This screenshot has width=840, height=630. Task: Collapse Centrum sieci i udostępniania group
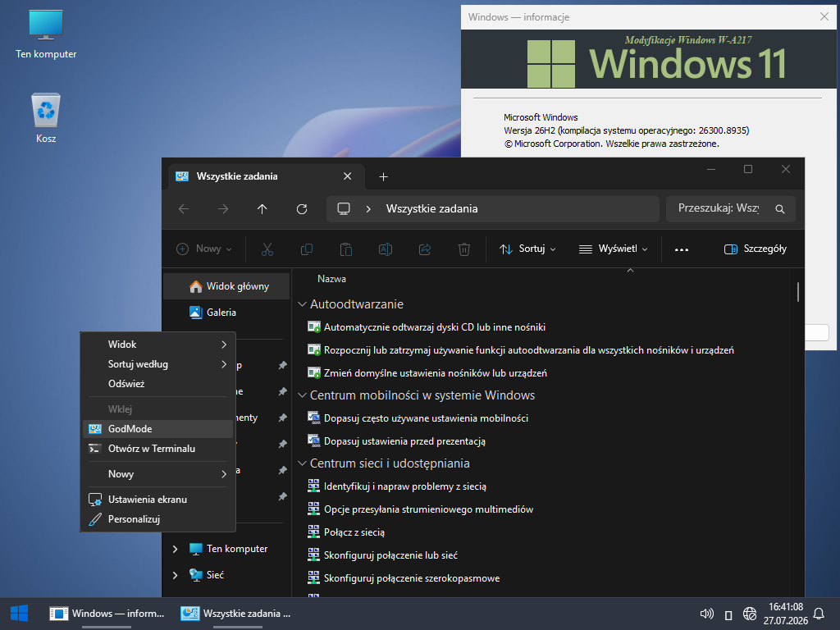point(302,463)
